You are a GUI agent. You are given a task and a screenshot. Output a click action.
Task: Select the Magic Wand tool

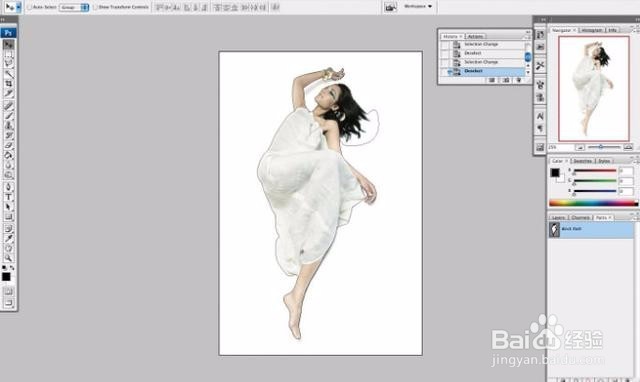(9, 74)
